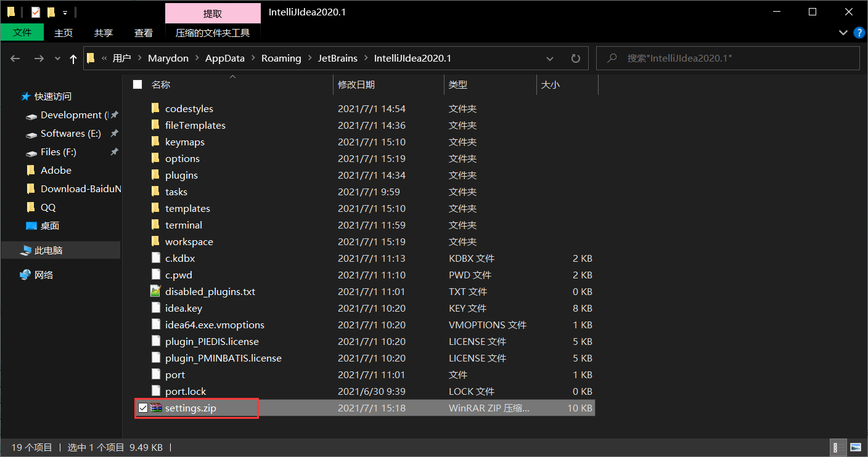Click the port.lock file icon
The height and width of the screenshot is (457, 868).
click(x=155, y=391)
